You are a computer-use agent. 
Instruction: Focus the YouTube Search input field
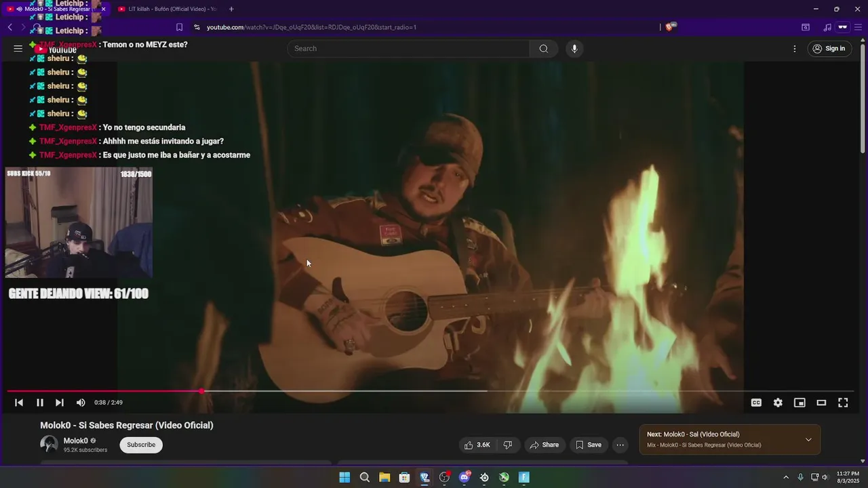click(408, 49)
